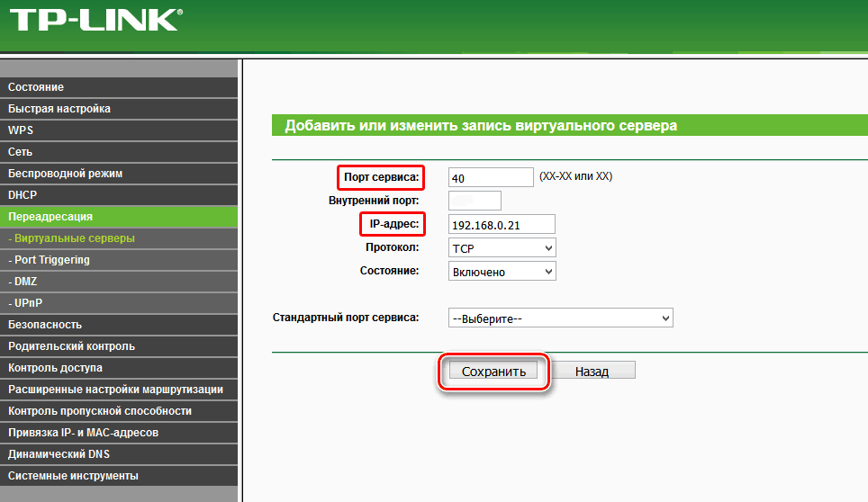Expand the Состояние Включено dropdown
This screenshot has height=502, width=868.
tap(502, 271)
